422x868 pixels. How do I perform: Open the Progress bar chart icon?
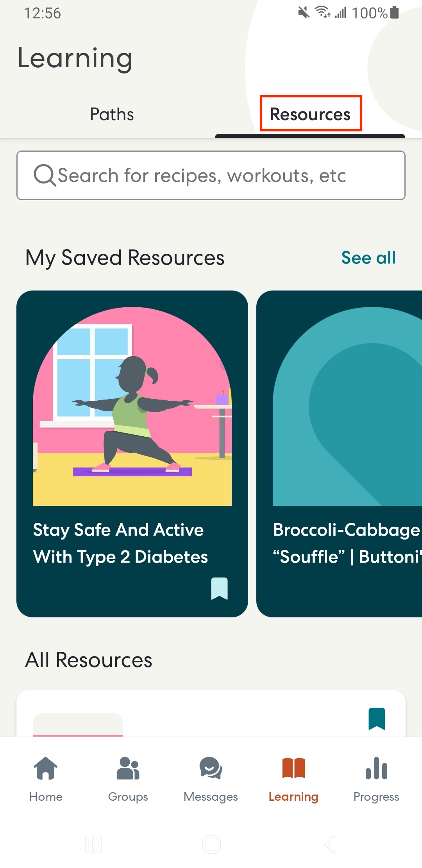click(x=376, y=768)
